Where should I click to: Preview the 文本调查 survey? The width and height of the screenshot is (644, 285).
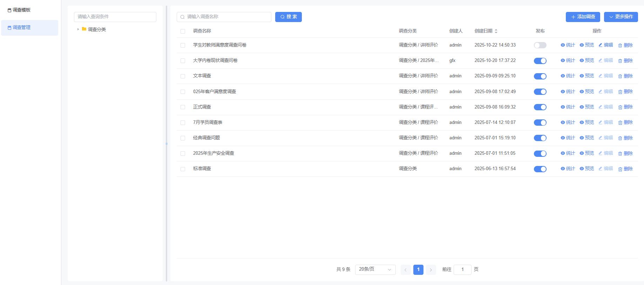coord(587,76)
